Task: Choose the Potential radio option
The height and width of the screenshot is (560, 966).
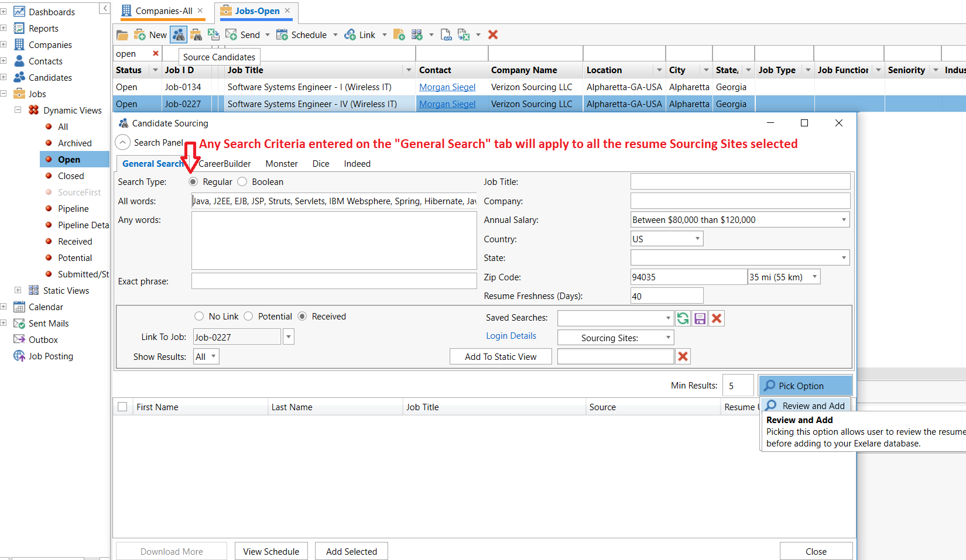Action: [248, 317]
